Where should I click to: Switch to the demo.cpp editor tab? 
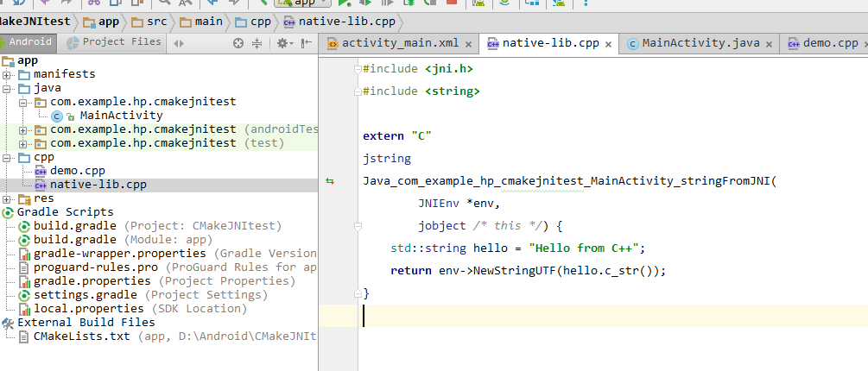coord(824,44)
